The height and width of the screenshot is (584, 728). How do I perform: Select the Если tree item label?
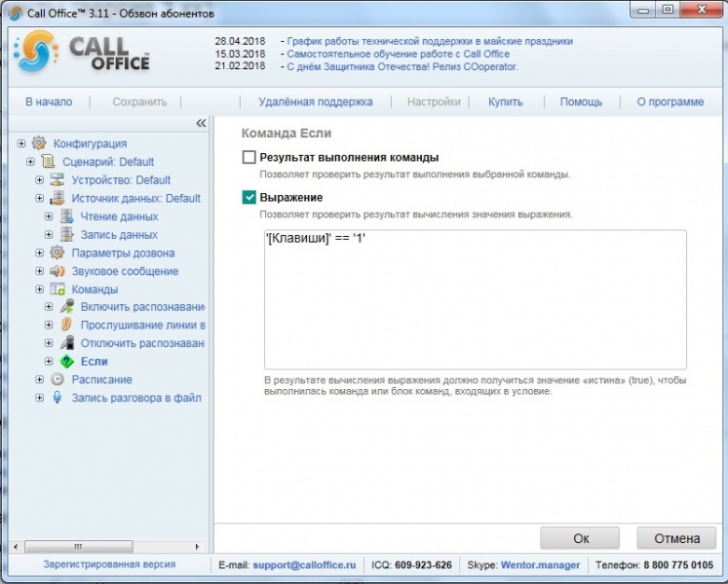95,361
